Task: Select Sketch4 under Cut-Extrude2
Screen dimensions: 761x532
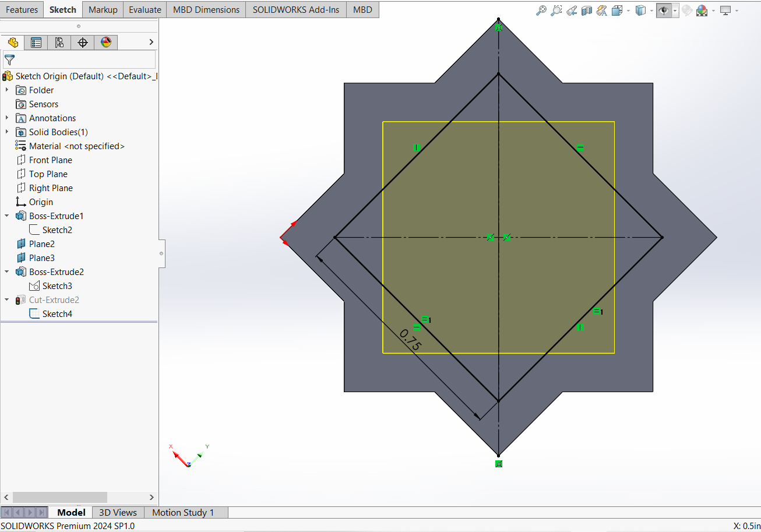Action: 51,313
